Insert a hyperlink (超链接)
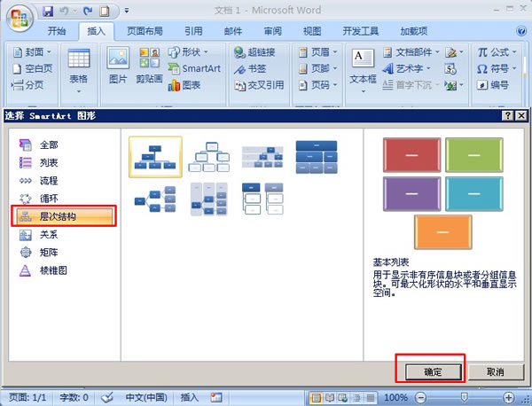 pyautogui.click(x=254, y=52)
